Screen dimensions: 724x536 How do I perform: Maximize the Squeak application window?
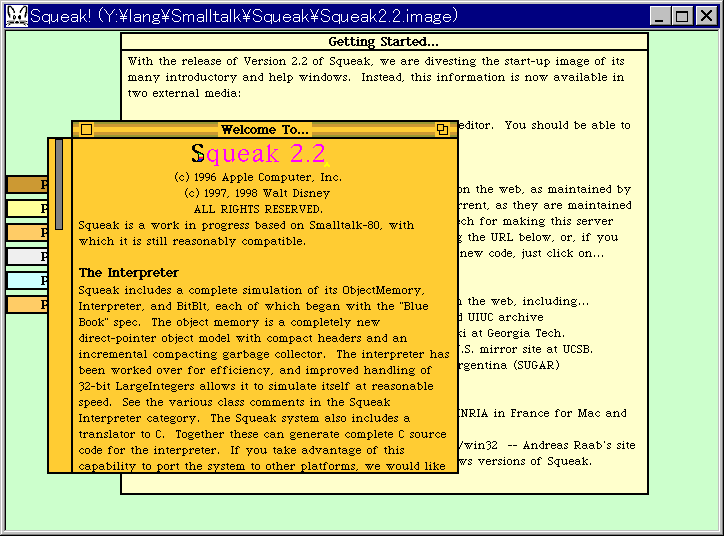click(682, 16)
